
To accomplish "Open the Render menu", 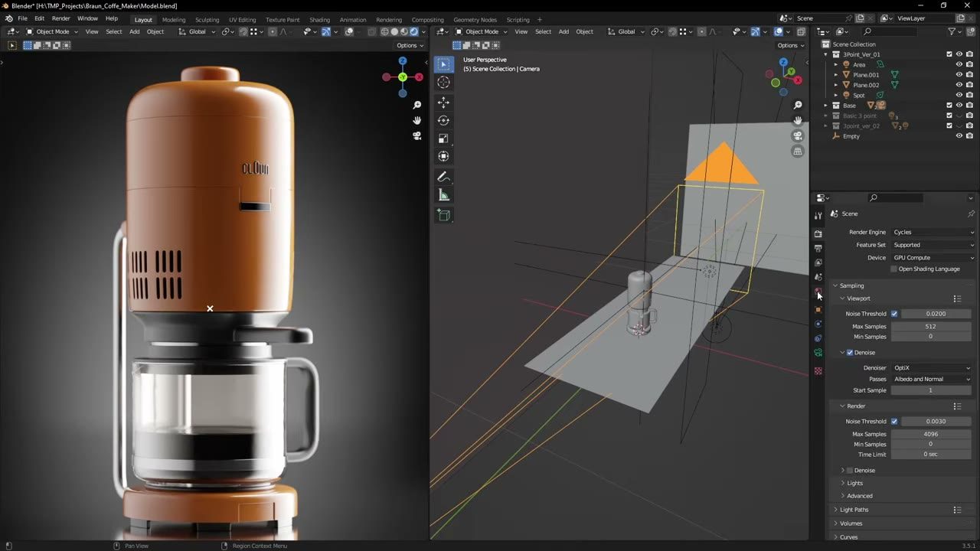I will point(60,18).
